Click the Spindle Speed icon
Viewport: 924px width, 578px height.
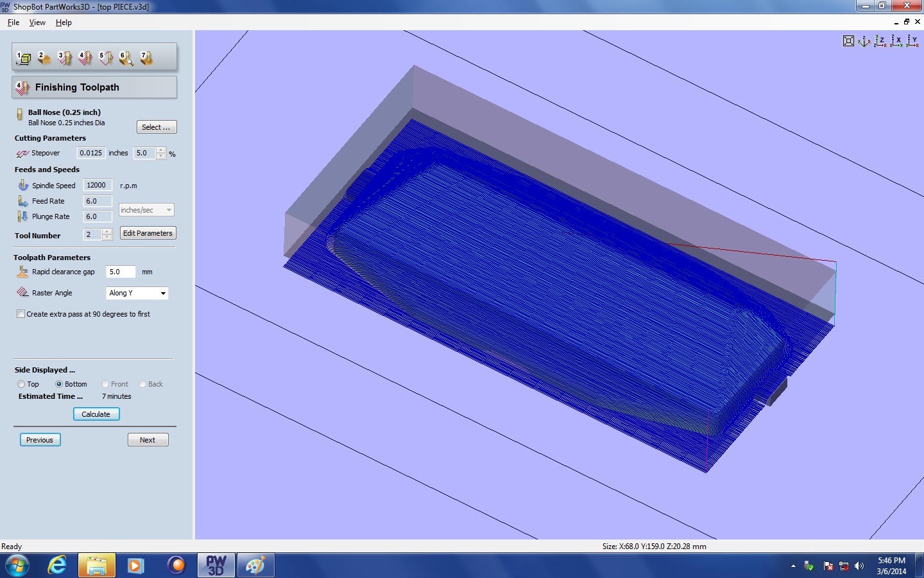23,185
